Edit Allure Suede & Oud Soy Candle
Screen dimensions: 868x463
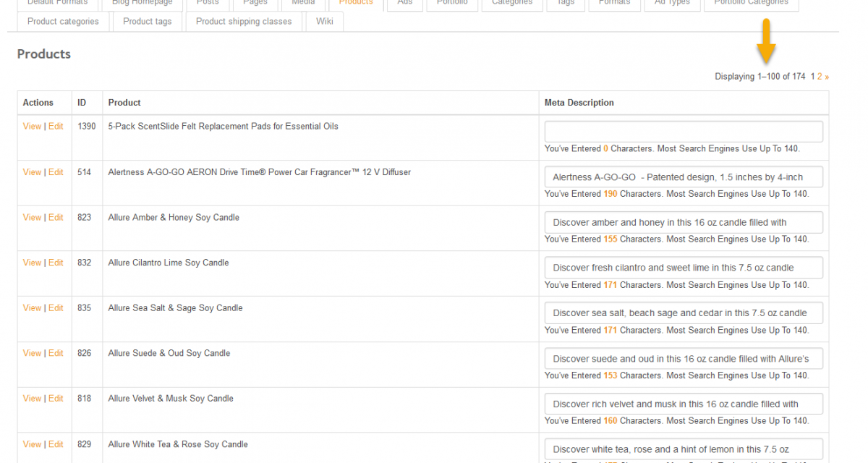[56, 353]
